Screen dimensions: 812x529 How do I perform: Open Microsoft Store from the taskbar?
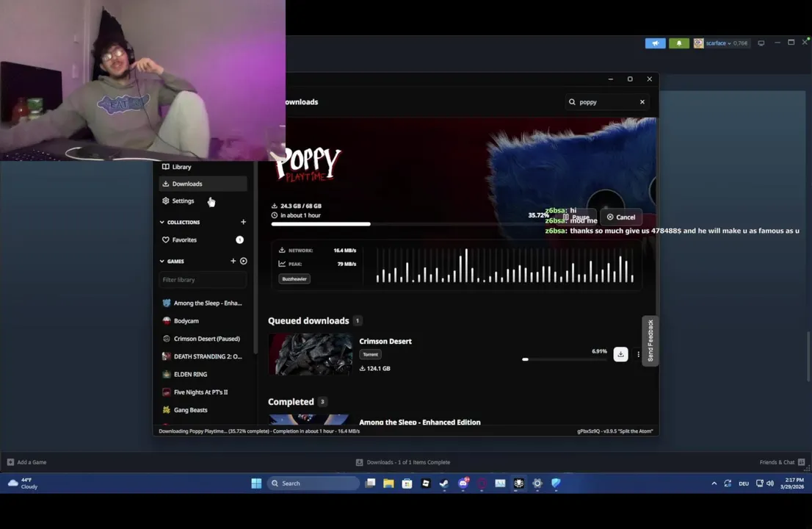click(407, 483)
